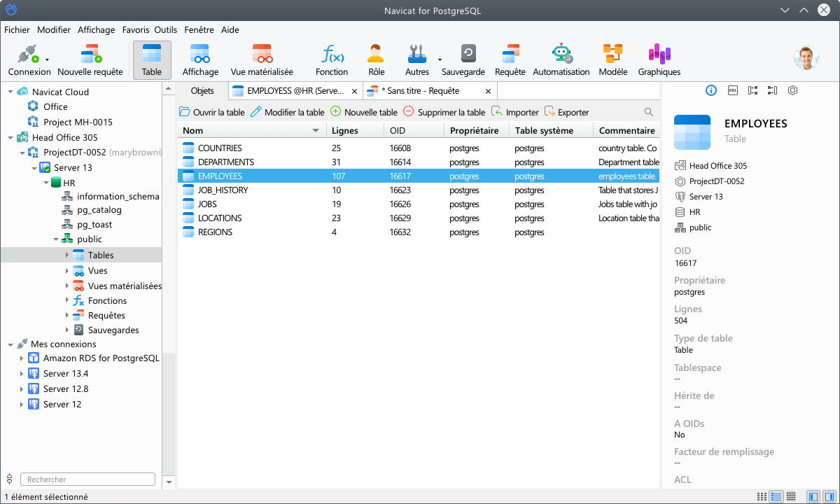
Task: Expand the Vues tree node
Action: 67,271
